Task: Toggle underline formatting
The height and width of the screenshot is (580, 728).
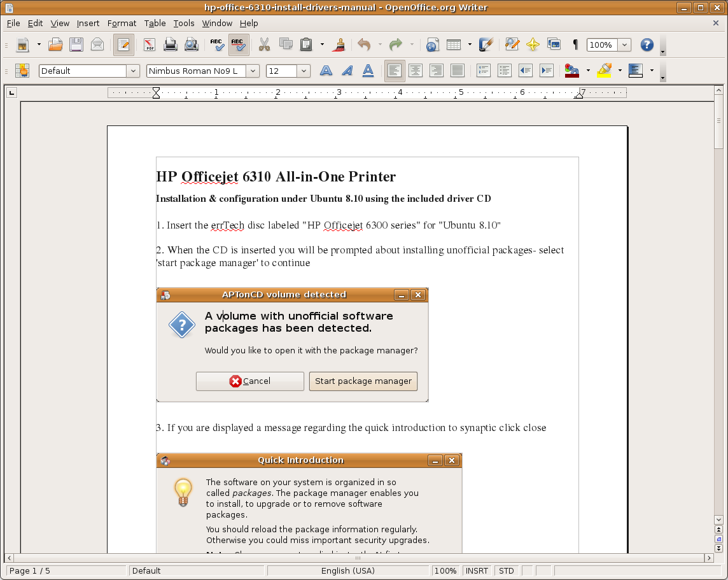Action: [x=368, y=71]
